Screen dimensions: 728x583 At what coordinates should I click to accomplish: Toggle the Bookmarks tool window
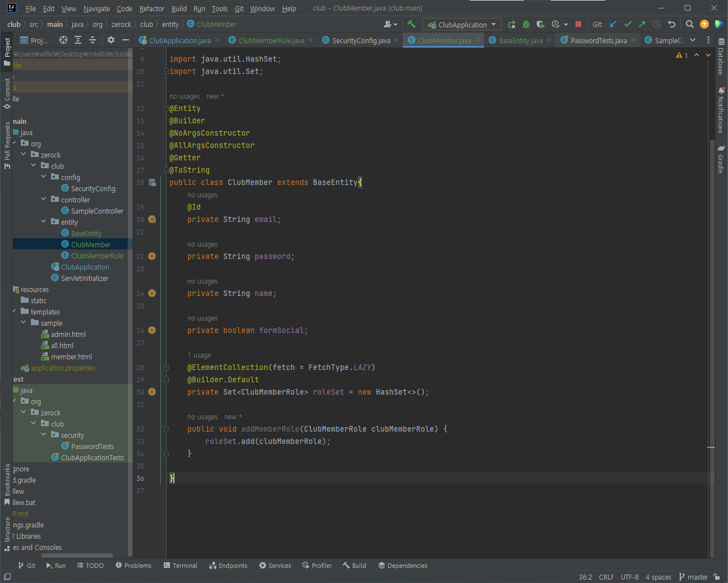[x=7, y=484]
